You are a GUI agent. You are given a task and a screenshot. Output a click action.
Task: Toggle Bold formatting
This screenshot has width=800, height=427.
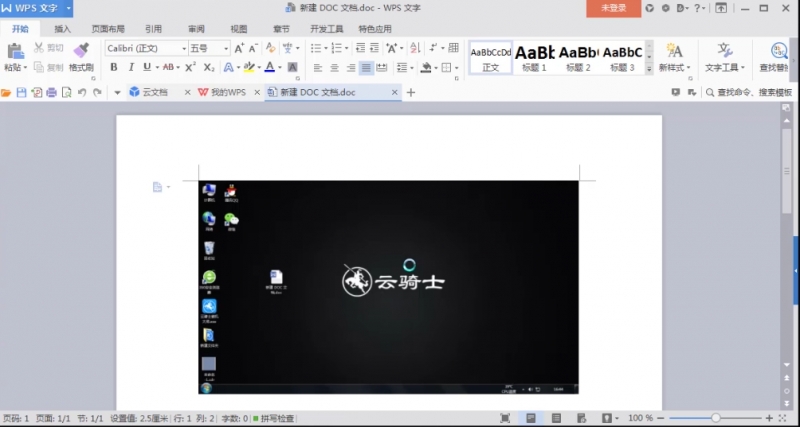tap(114, 67)
